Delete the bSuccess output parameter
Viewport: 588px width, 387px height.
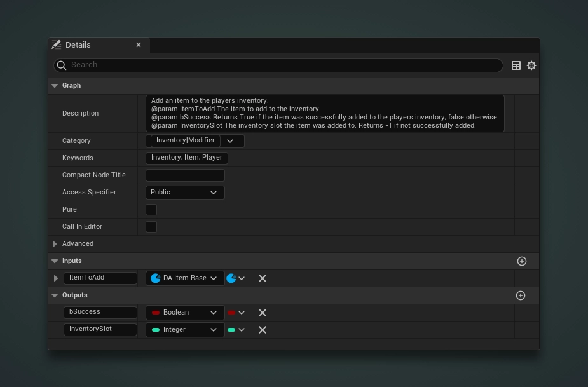click(263, 313)
